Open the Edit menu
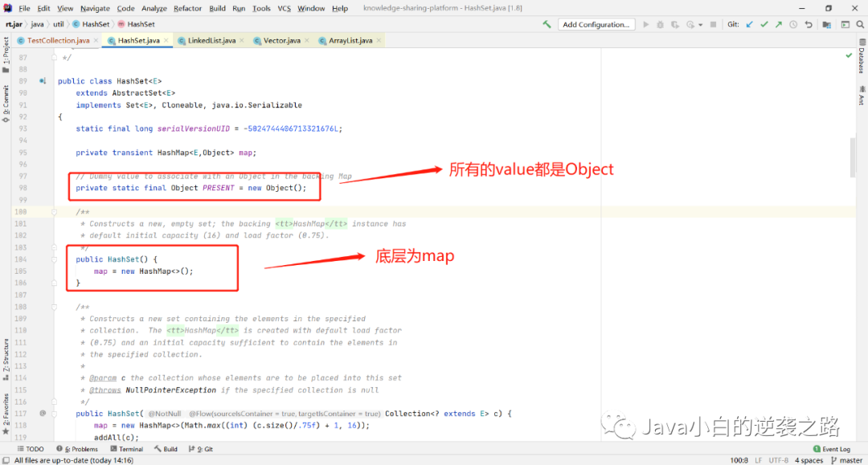 [43, 8]
